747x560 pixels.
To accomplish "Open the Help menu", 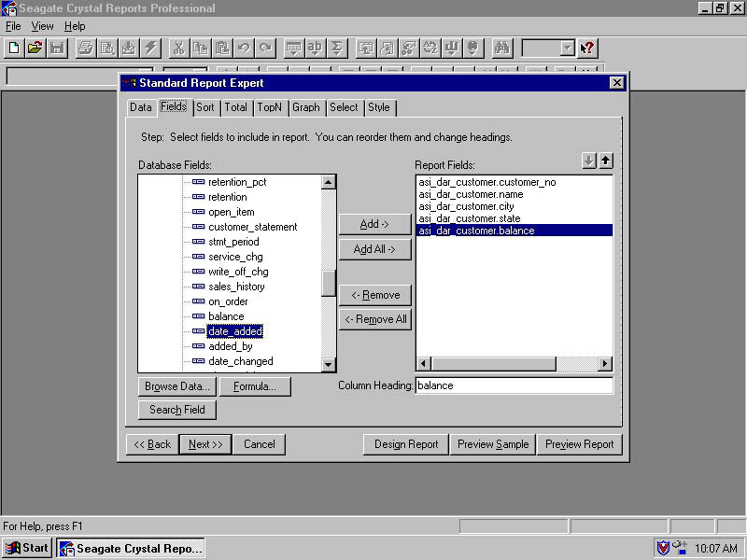I will pyautogui.click(x=75, y=26).
